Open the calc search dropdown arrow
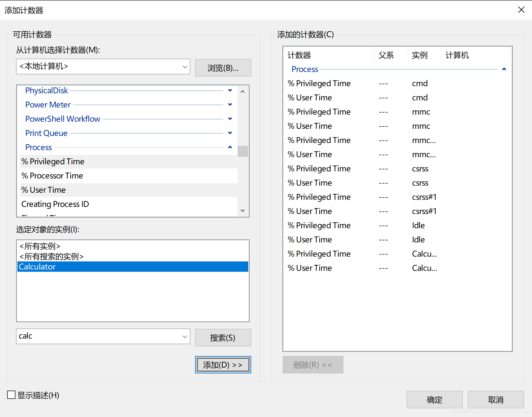This screenshot has height=417, width=532. click(x=185, y=336)
